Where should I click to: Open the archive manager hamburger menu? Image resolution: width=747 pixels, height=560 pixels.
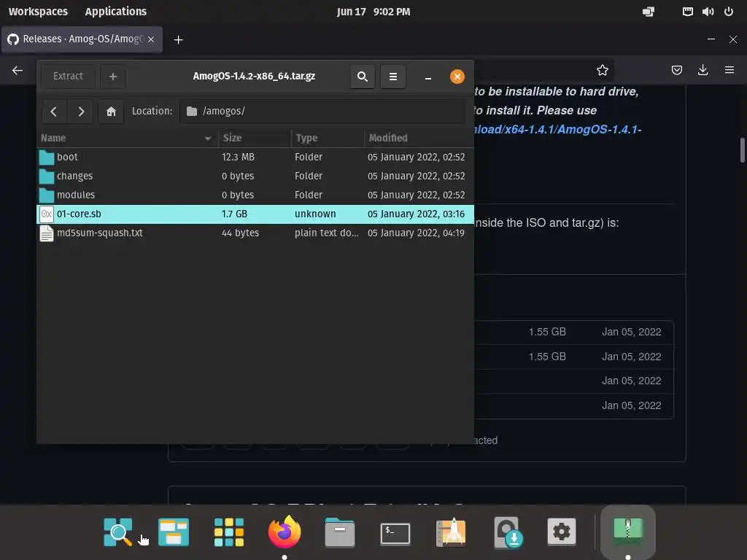click(393, 76)
